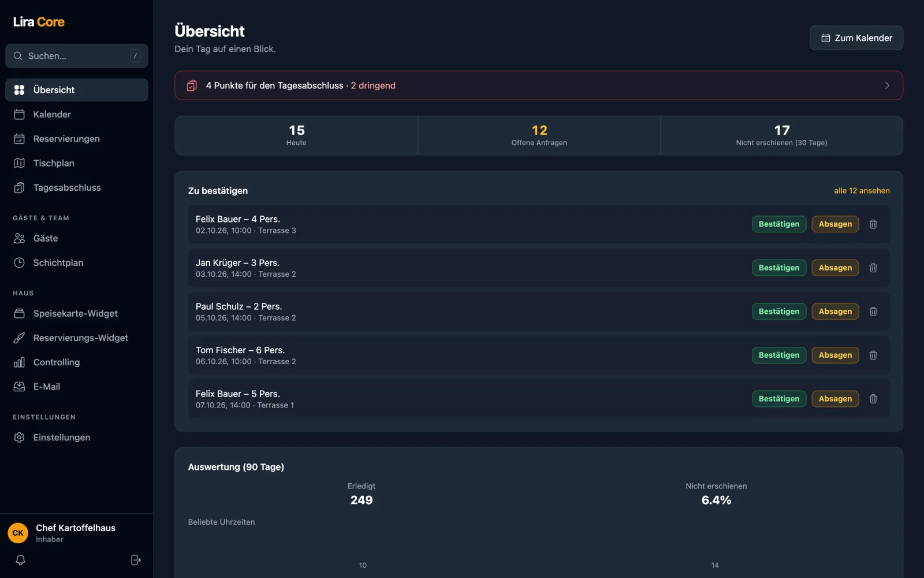This screenshot has width=924, height=578.
Task: Click Absagen for Tom Fischer
Action: [x=835, y=355]
